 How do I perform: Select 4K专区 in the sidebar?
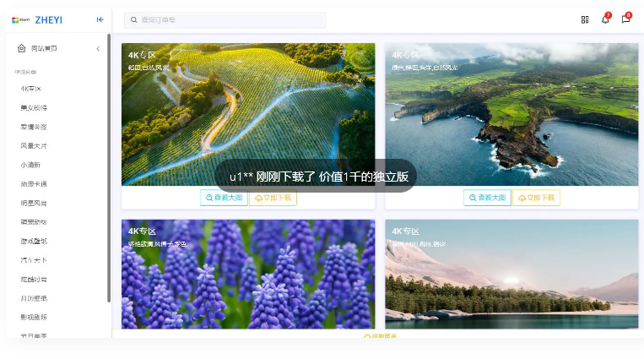31,89
